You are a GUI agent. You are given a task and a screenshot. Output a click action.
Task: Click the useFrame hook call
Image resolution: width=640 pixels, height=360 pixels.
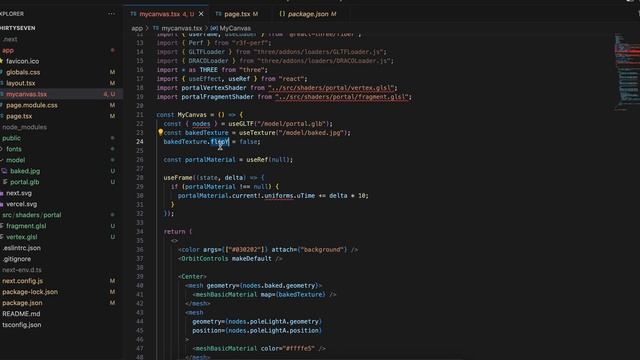click(178, 178)
